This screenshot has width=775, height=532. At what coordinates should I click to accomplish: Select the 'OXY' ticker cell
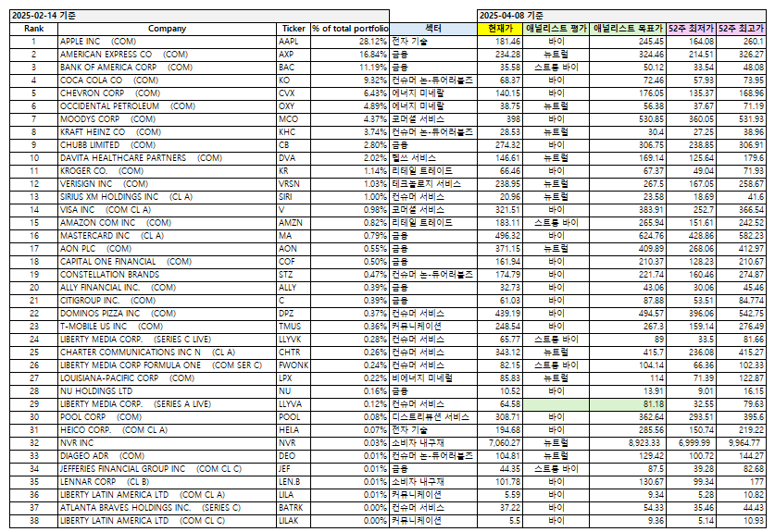tap(294, 106)
